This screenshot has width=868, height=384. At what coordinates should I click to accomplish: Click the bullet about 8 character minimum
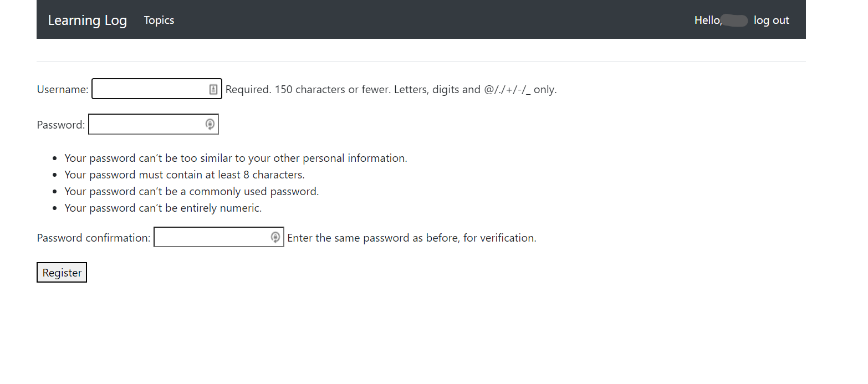pyautogui.click(x=184, y=175)
